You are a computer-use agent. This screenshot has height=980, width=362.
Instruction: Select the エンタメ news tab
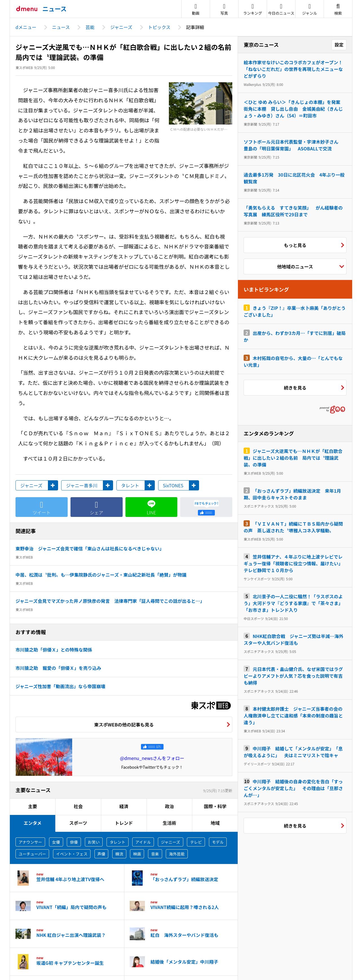click(x=32, y=823)
